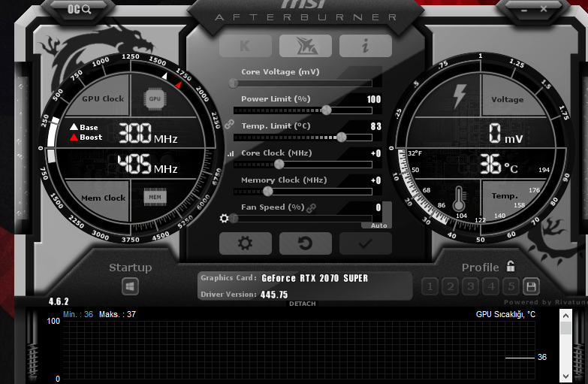The image size is (588, 384).
Task: Click the Min. : 36 graph value
Action: click(x=77, y=314)
